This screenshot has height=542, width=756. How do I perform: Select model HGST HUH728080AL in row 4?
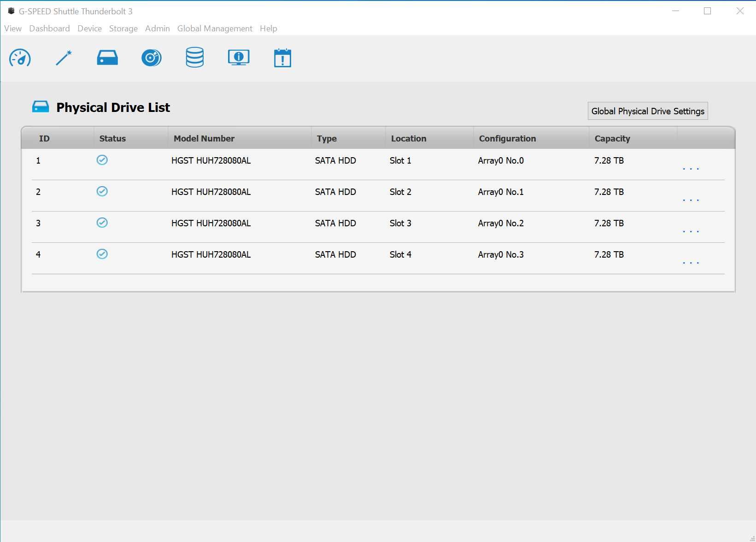[x=211, y=254]
